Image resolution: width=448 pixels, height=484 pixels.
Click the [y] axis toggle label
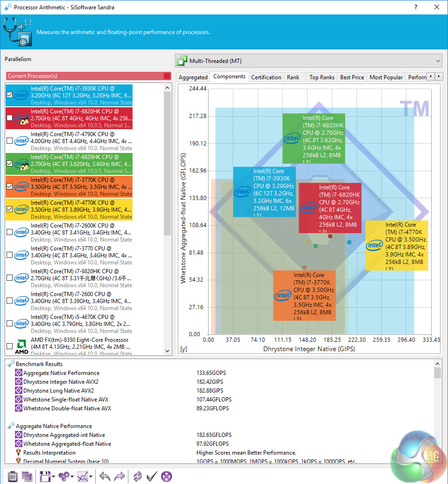tap(183, 349)
